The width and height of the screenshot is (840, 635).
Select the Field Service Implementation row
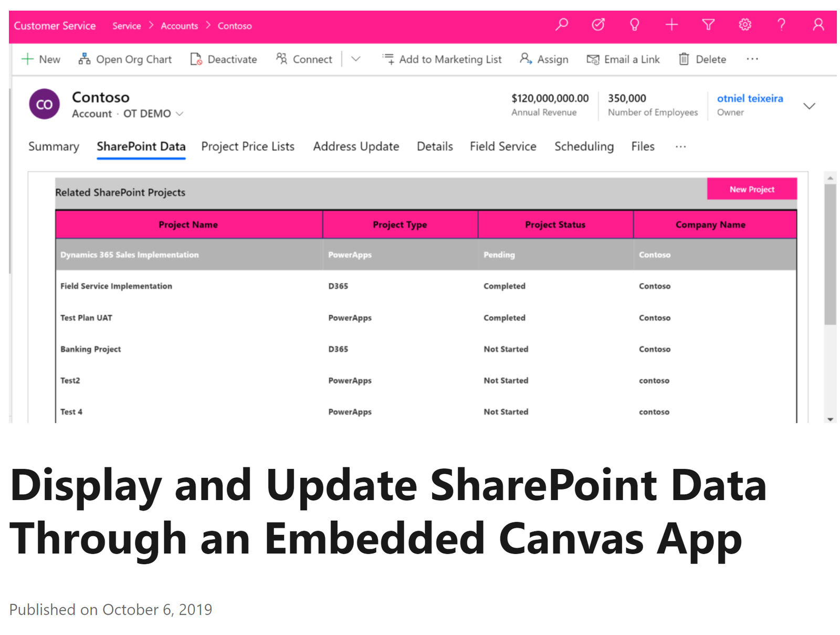(116, 286)
